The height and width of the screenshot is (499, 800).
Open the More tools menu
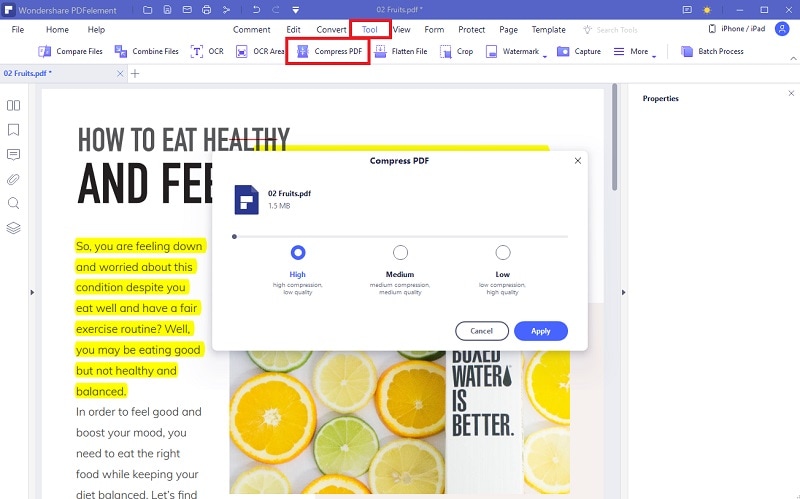pos(634,51)
